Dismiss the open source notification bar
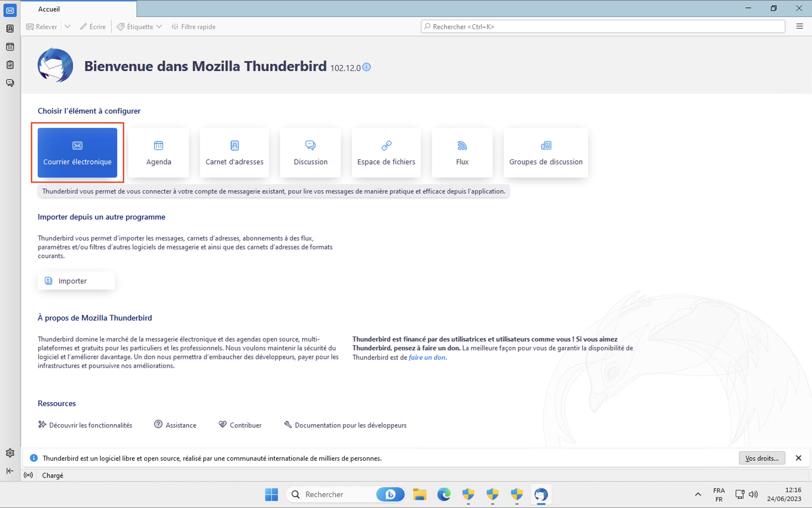This screenshot has height=508, width=812. [798, 458]
